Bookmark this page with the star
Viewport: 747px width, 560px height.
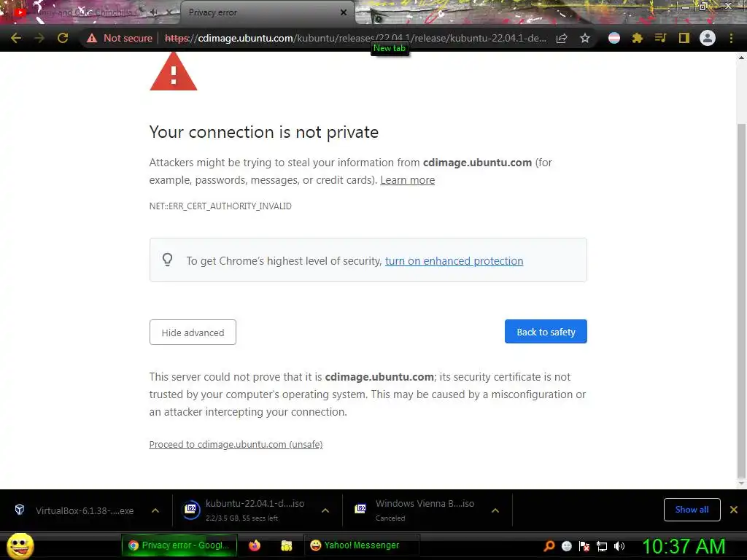585,38
